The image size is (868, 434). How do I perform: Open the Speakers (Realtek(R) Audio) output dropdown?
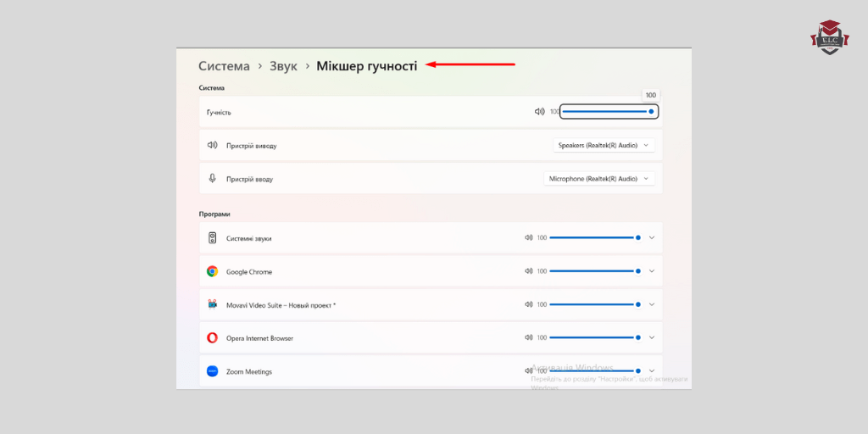click(604, 145)
